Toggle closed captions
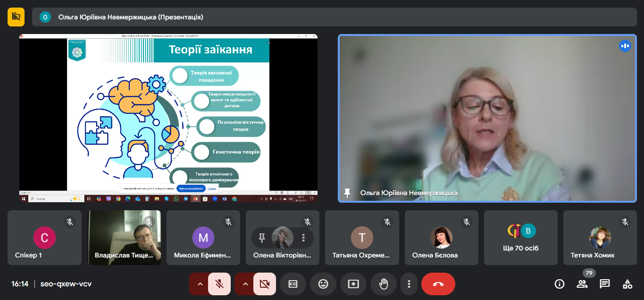 point(293,284)
